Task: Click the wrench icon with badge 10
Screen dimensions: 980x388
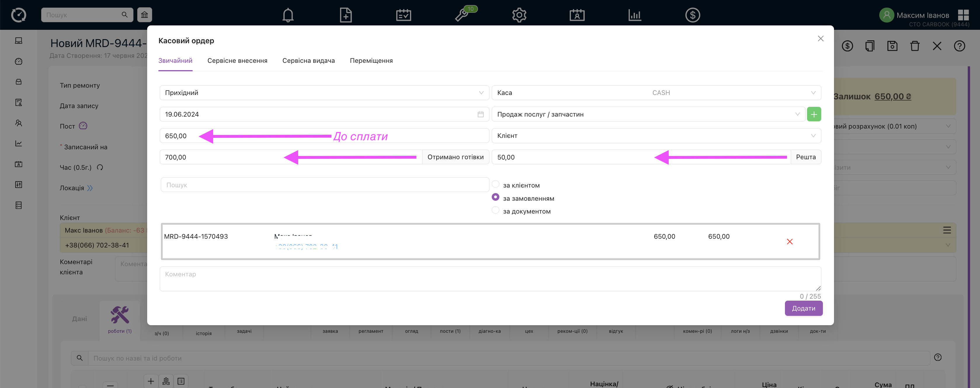Action: coord(462,15)
